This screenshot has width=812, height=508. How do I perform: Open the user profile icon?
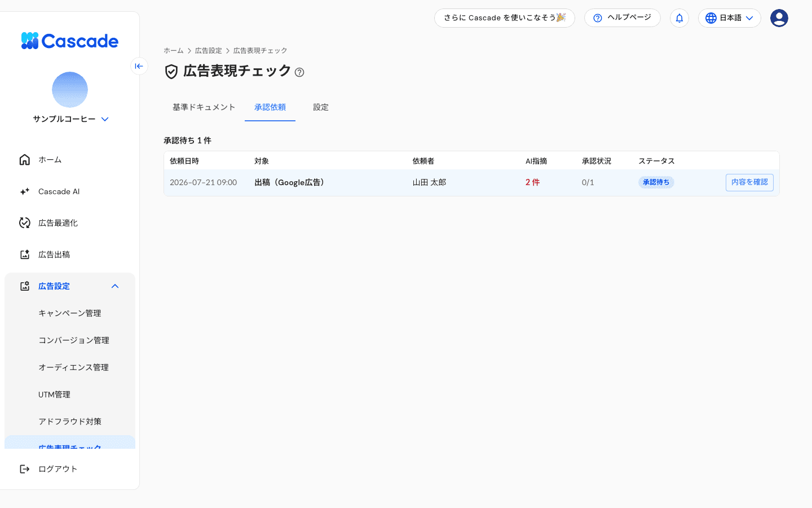[779, 18]
